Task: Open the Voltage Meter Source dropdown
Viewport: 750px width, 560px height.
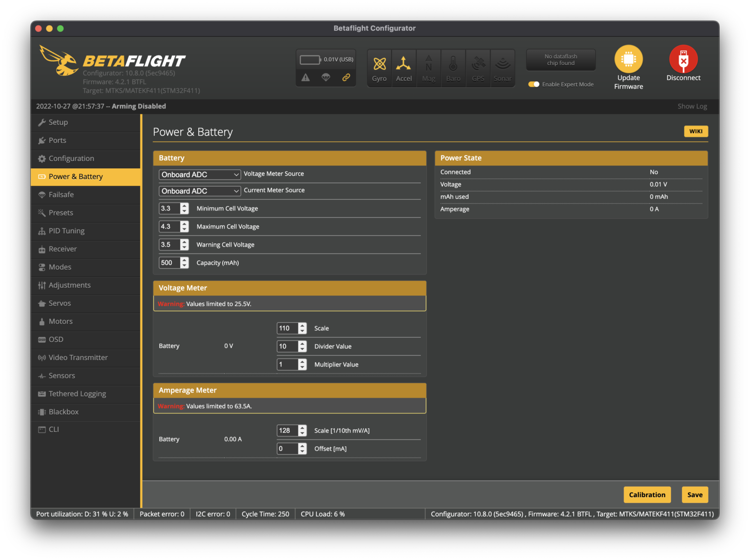Action: pyautogui.click(x=199, y=174)
